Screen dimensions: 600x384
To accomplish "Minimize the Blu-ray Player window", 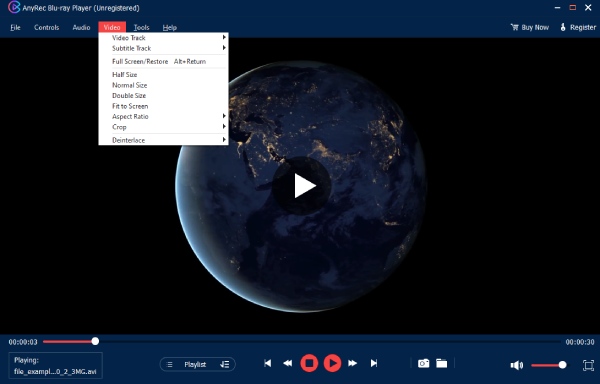I will pyautogui.click(x=558, y=7).
